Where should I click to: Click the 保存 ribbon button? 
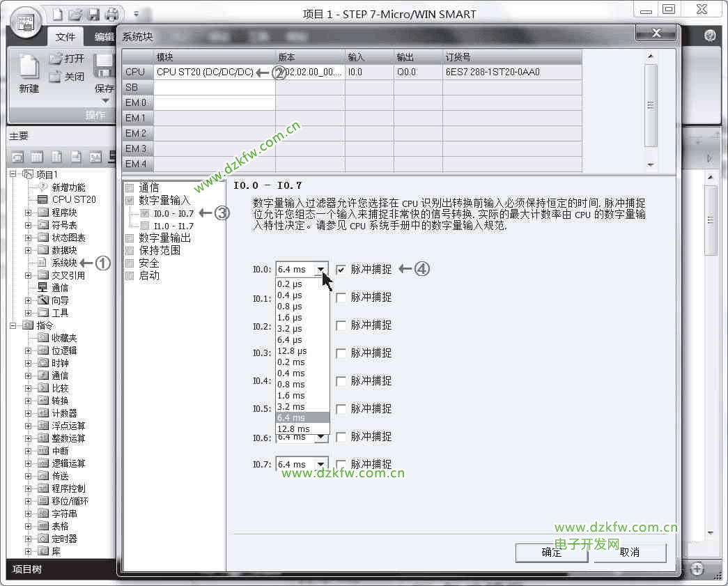click(x=104, y=73)
